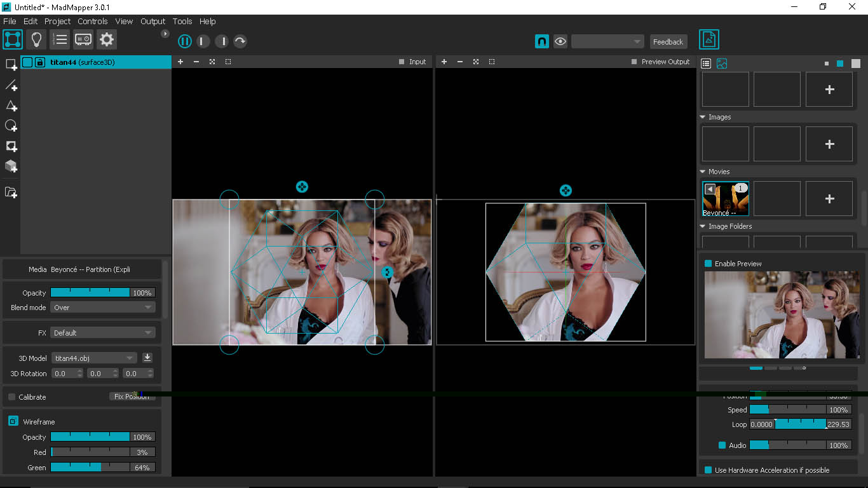This screenshot has width=868, height=488.
Task: Fit Preview Output view to window
Action: coord(476,62)
